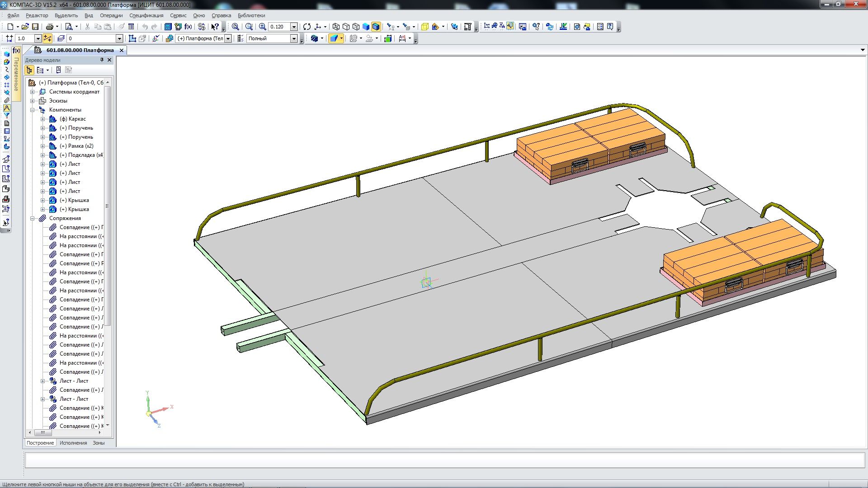Click the Print icon
868x488 pixels.
(x=50, y=27)
